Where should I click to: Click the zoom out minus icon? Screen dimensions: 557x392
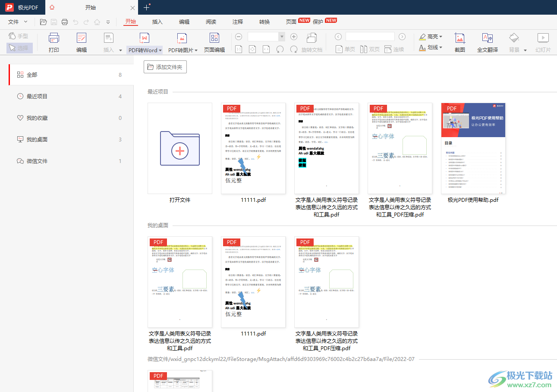[239, 37]
